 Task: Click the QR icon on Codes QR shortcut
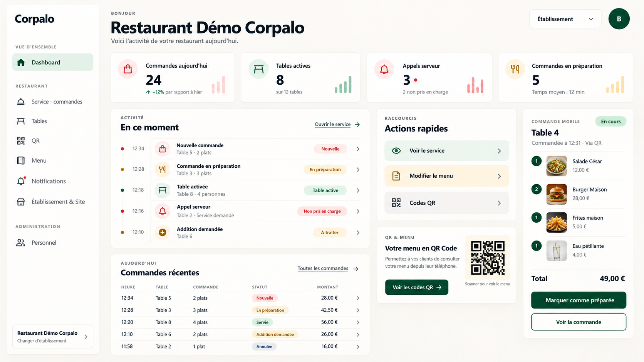click(x=396, y=203)
